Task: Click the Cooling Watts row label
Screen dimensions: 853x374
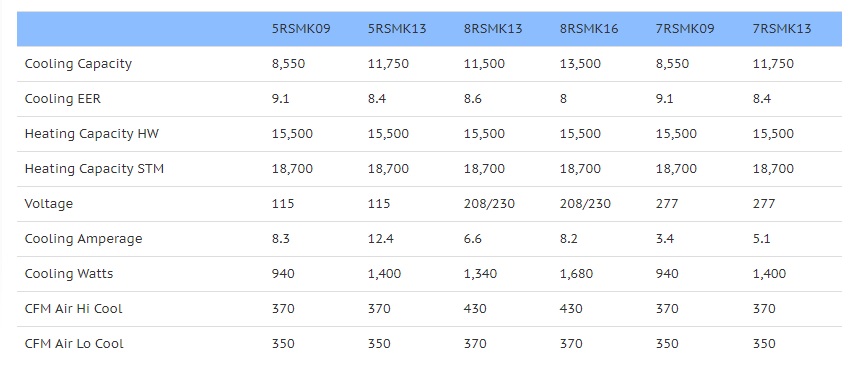Action: [x=69, y=274]
